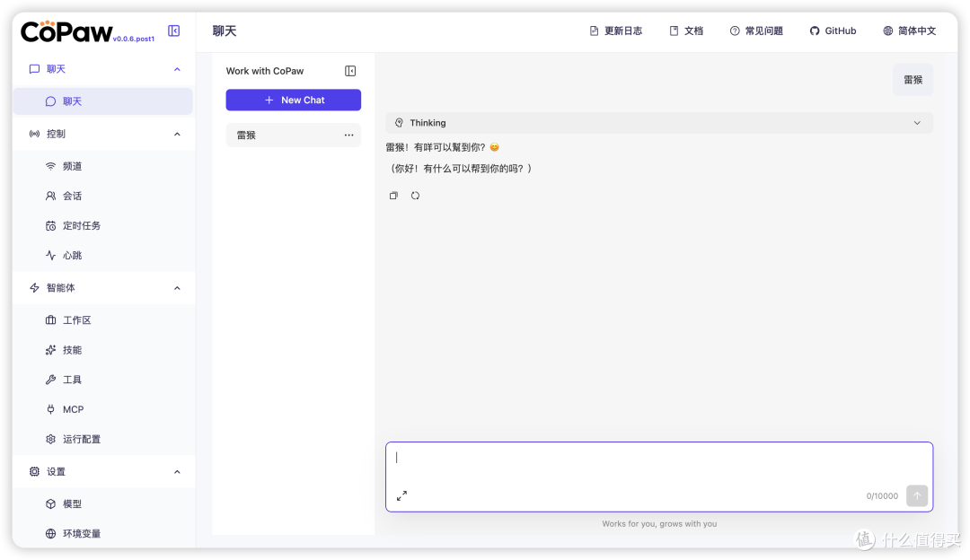Open the 常见问题 FAQ entry

[755, 30]
